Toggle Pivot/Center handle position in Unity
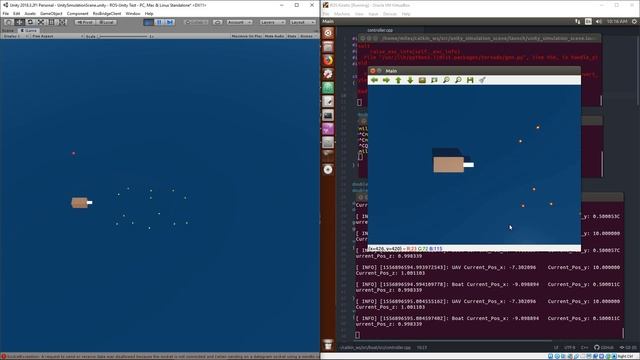The height and width of the screenshot is (360, 640). (85, 22)
